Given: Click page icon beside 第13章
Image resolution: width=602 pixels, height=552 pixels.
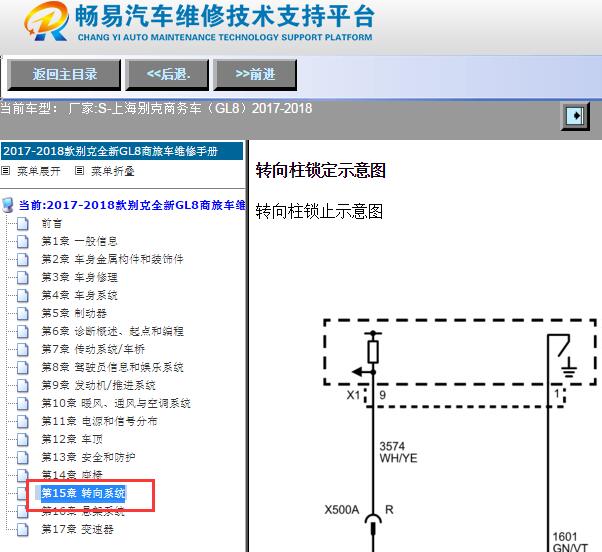Looking at the screenshot, I should [23, 458].
